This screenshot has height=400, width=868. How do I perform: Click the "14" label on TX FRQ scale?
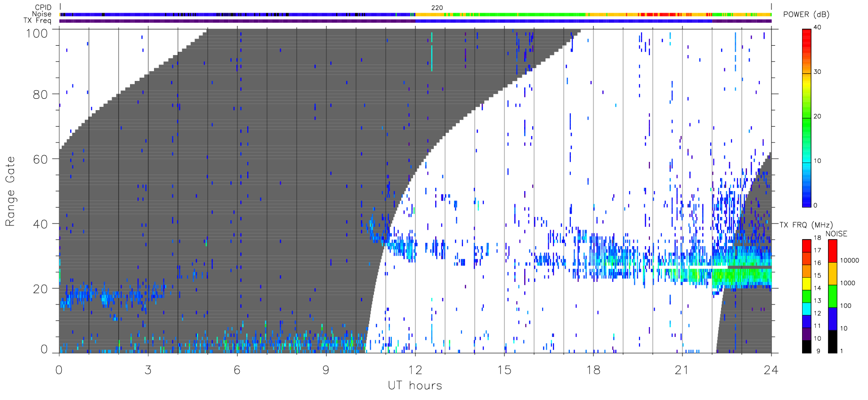point(817,288)
